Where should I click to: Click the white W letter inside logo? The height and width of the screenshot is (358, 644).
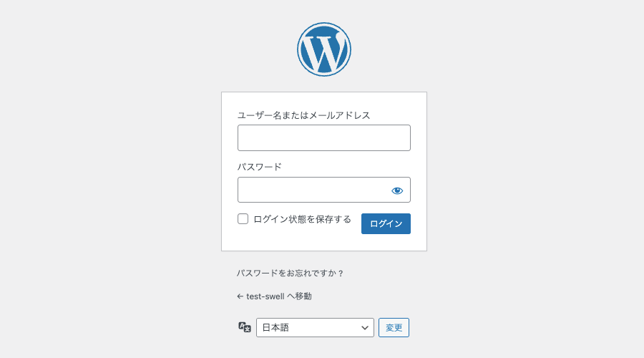(x=324, y=49)
